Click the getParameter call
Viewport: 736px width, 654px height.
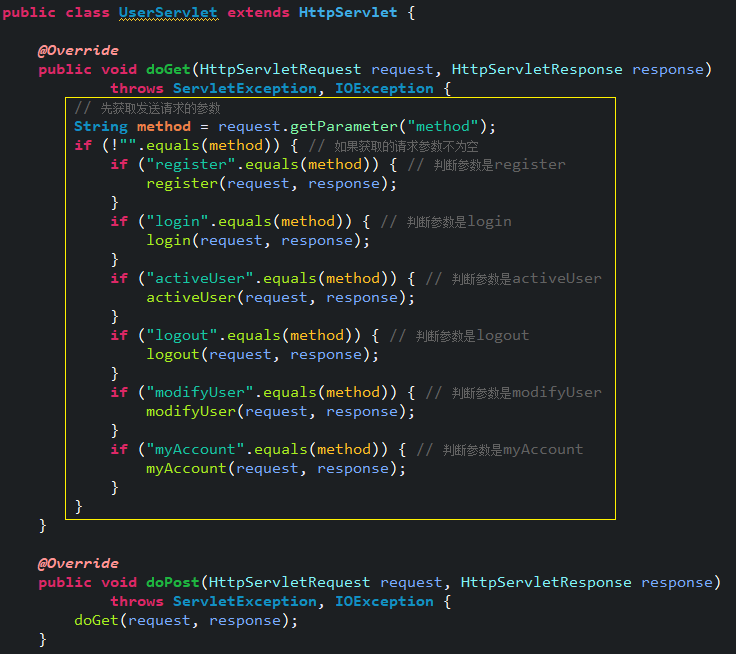click(x=344, y=127)
